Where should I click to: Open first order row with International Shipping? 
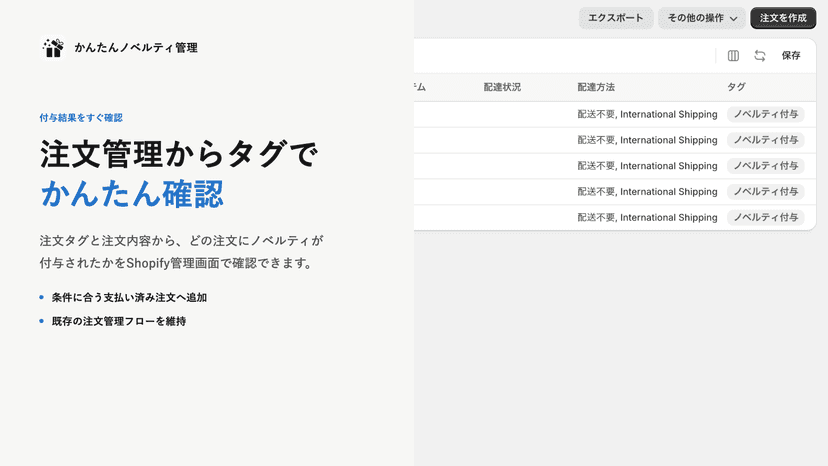(x=615, y=114)
